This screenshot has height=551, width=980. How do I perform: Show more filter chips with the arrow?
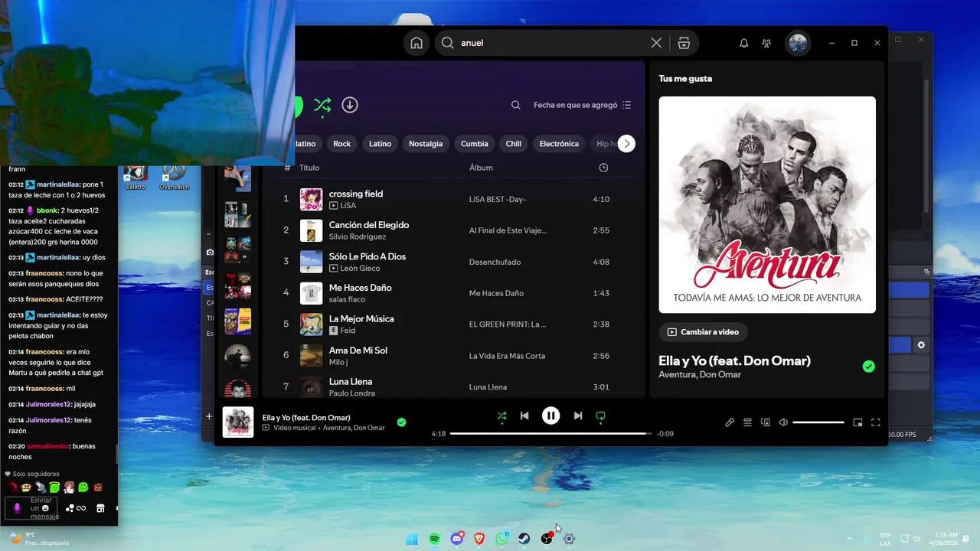pyautogui.click(x=626, y=144)
